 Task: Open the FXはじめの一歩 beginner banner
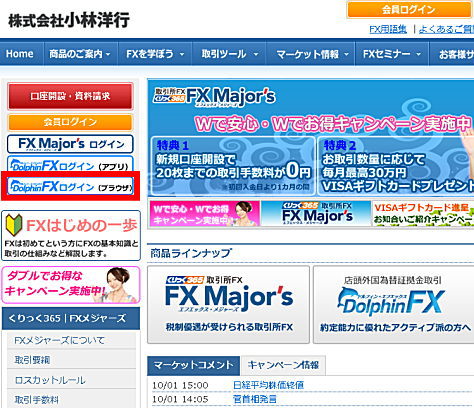(71, 235)
